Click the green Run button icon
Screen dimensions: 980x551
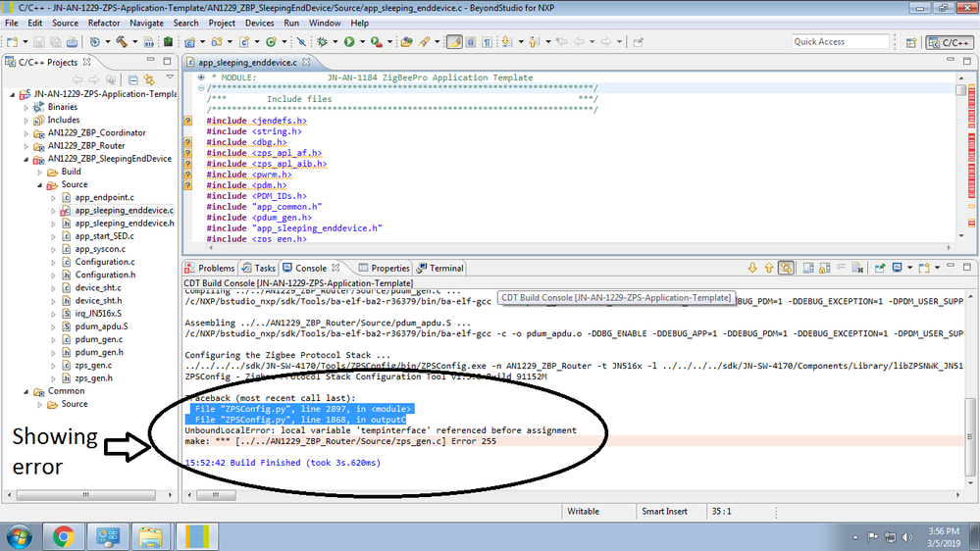(349, 42)
